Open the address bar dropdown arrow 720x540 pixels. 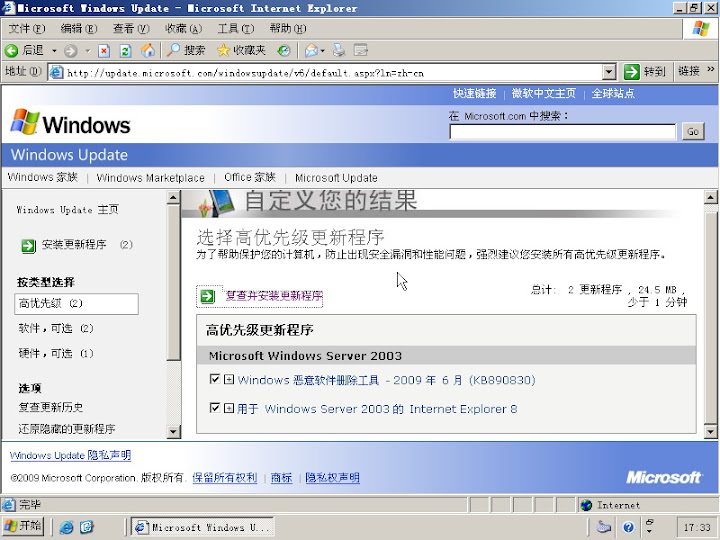609,72
